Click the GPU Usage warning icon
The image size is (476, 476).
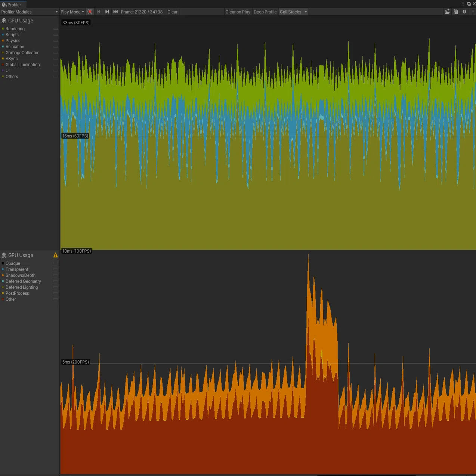tap(56, 255)
